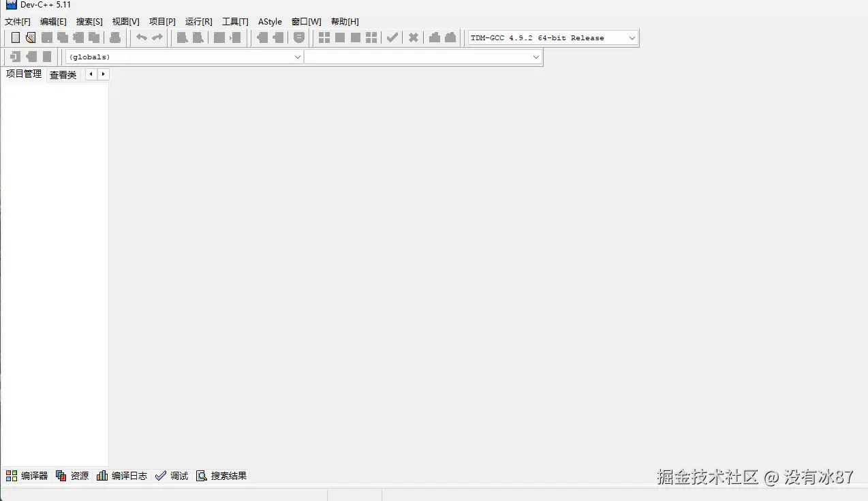
Task: Open the 窗口[W] menu
Action: point(306,22)
